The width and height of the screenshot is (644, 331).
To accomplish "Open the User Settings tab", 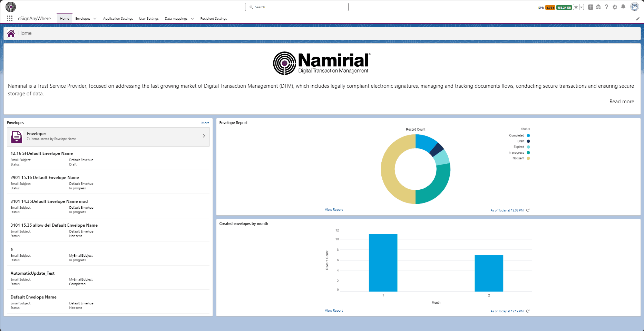I will click(149, 19).
